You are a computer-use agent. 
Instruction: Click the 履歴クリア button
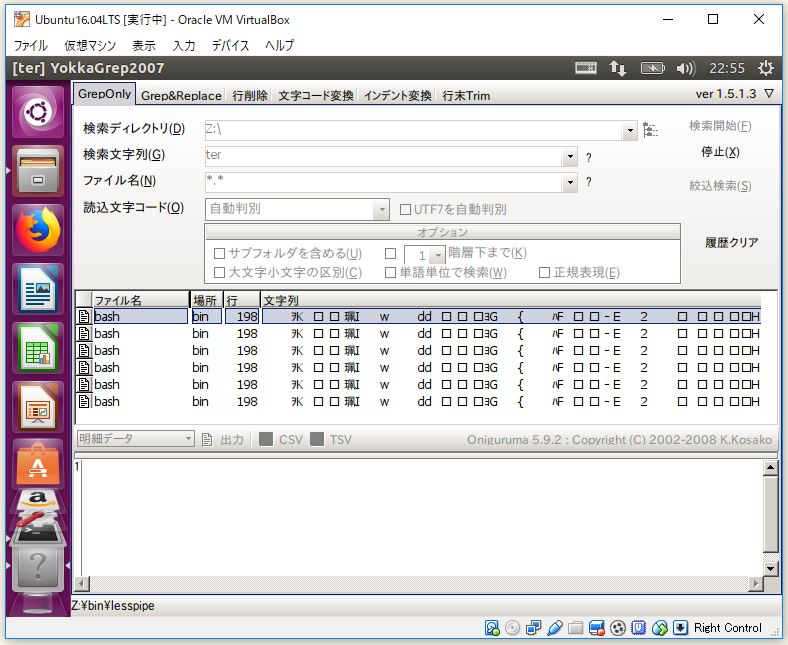coord(731,242)
